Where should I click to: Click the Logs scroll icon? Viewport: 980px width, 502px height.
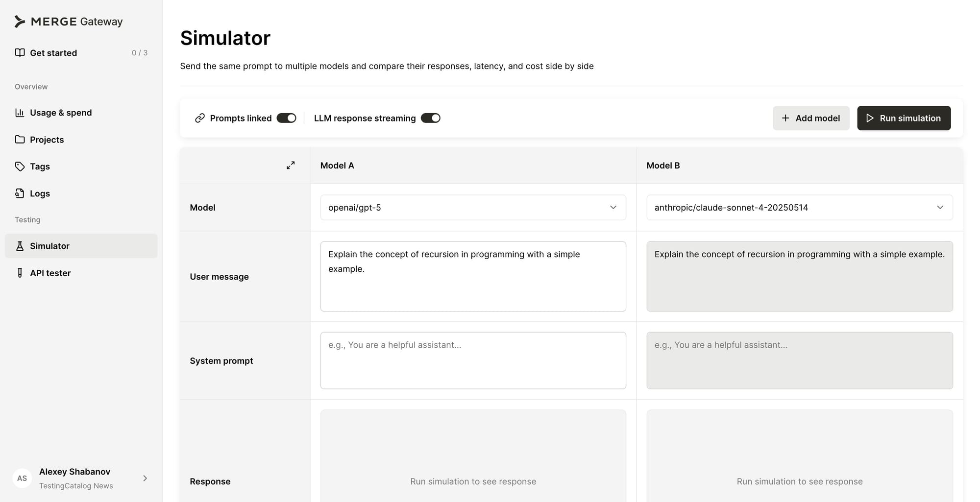20,193
